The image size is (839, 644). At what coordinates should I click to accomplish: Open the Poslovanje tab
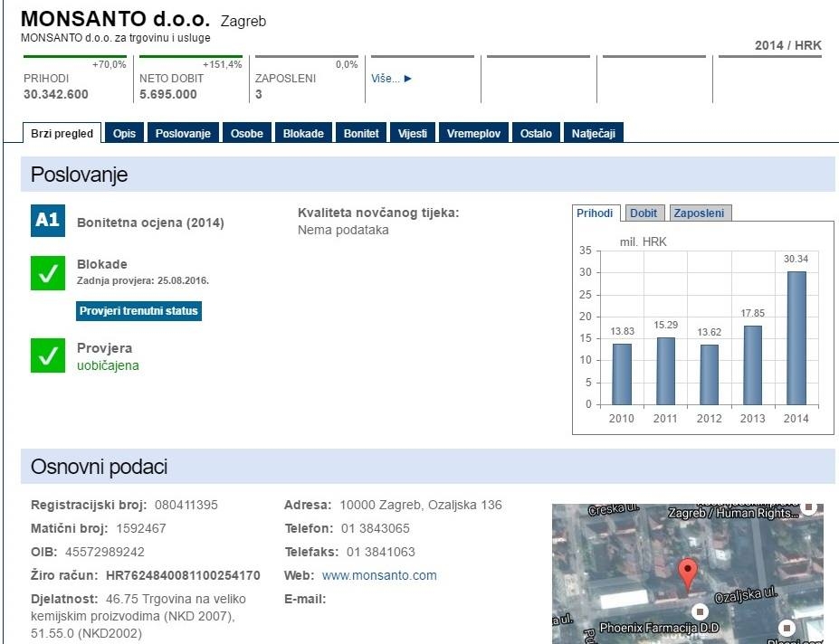[x=183, y=133]
